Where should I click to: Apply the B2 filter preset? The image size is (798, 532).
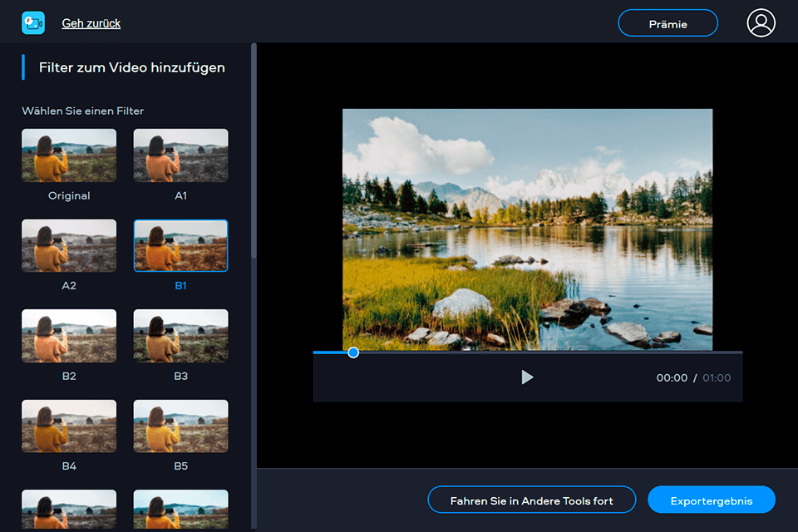coord(68,336)
